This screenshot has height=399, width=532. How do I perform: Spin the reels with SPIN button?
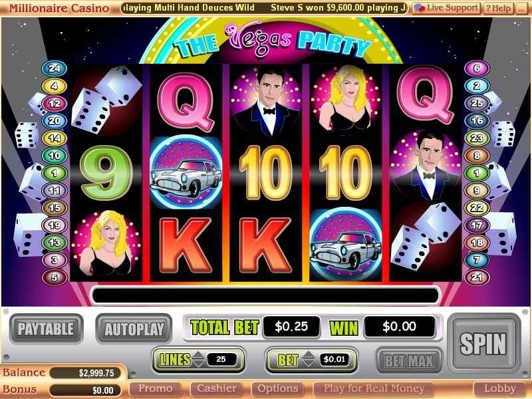tap(483, 344)
